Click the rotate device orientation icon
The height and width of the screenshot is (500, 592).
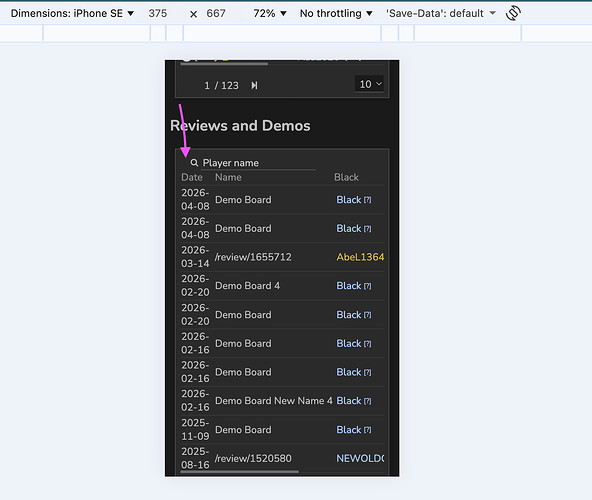coord(513,13)
